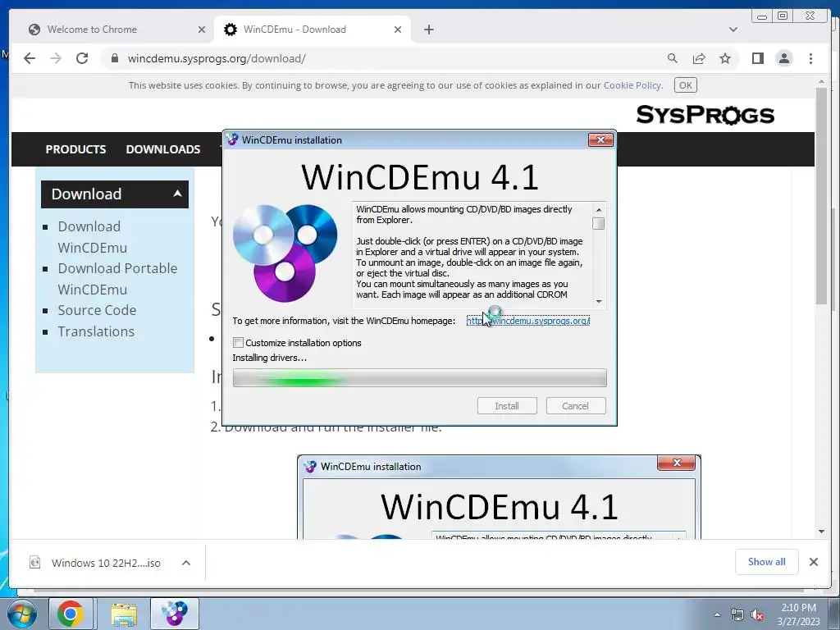This screenshot has height=630, width=840.
Task: Show all downloads
Action: coord(767,561)
